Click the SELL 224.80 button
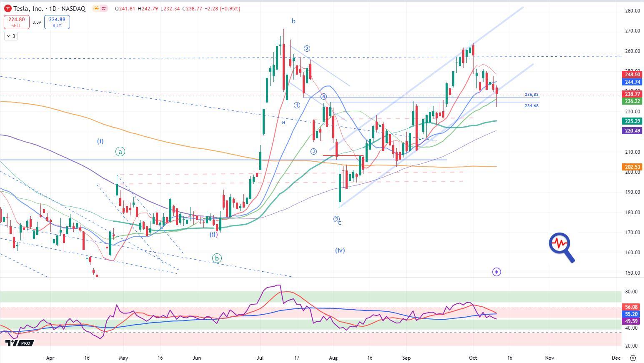The height and width of the screenshot is (363, 644). pos(16,22)
